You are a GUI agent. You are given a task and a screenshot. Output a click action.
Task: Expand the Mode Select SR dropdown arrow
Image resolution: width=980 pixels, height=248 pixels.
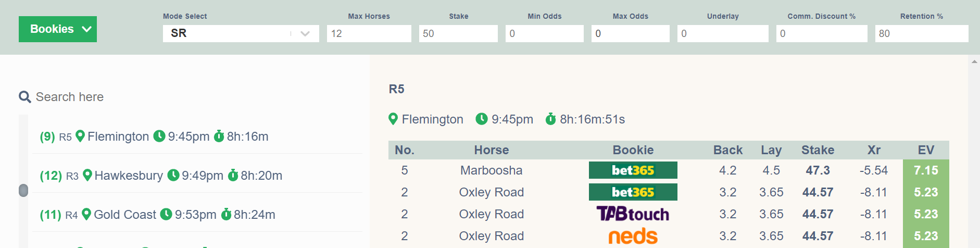[305, 33]
